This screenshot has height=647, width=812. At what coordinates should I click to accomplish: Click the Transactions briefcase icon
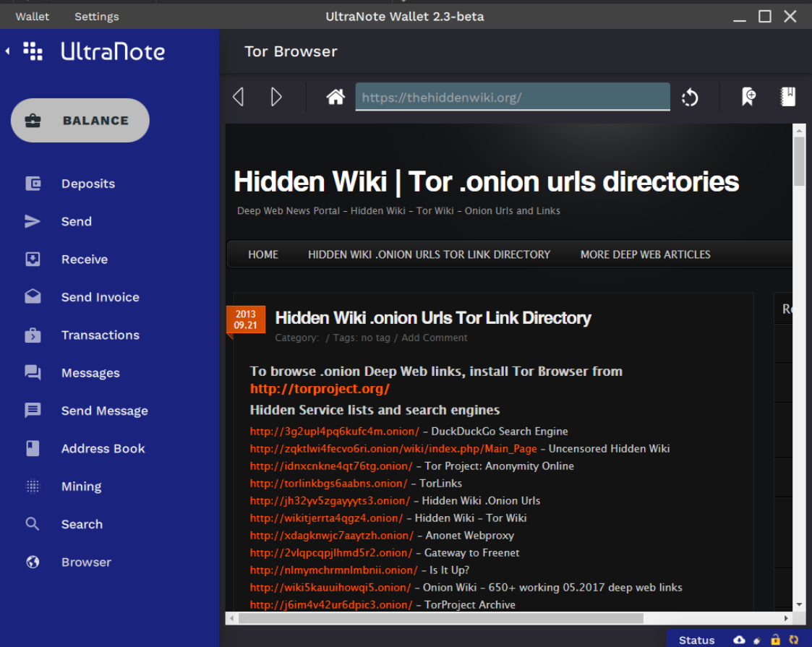point(33,335)
